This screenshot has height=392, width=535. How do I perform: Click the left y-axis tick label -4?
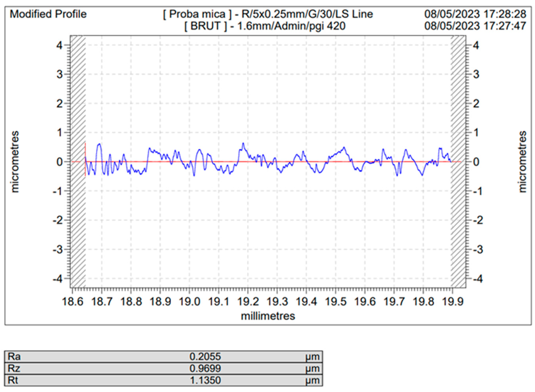click(57, 279)
